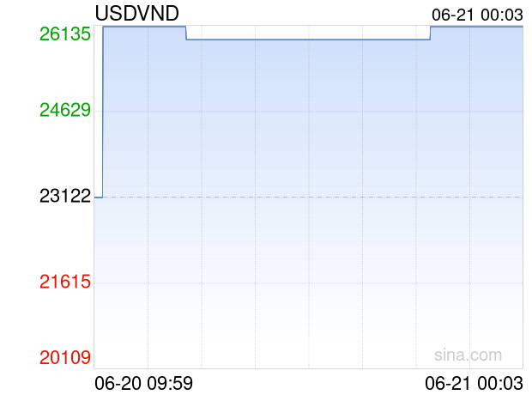Click the 21615 price axis label

[x=65, y=282]
